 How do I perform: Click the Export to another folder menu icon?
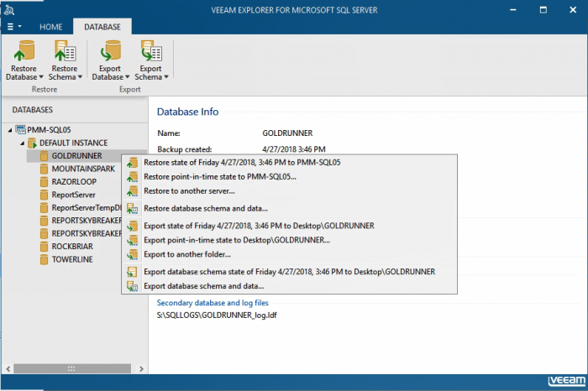(132, 254)
